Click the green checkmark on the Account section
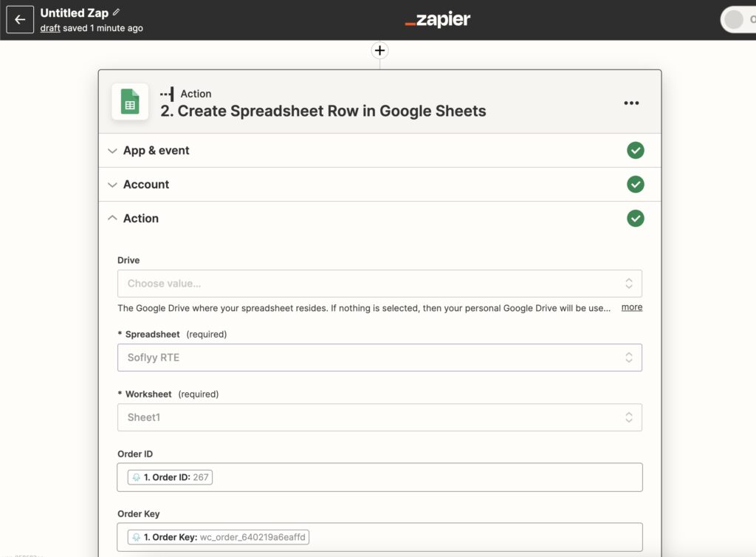This screenshot has height=557, width=756. point(636,184)
